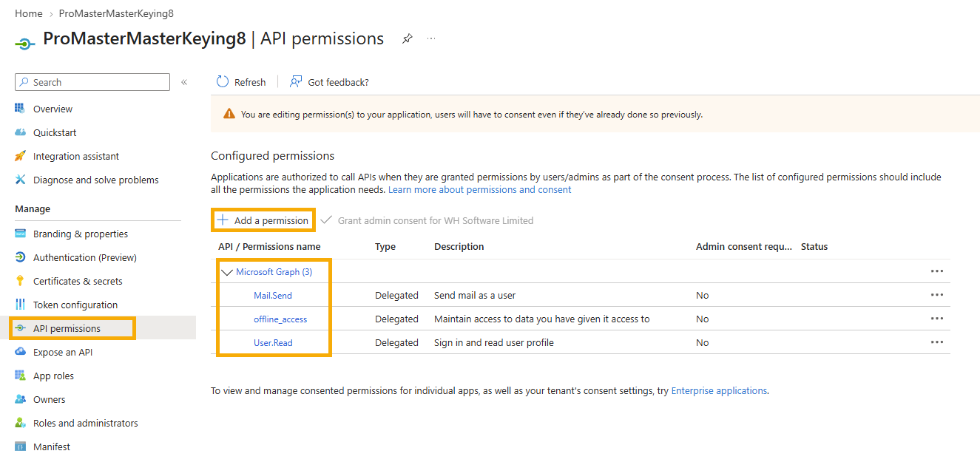This screenshot has height=465, width=980.
Task: Click the Configured permissions heading
Action: 273,155
